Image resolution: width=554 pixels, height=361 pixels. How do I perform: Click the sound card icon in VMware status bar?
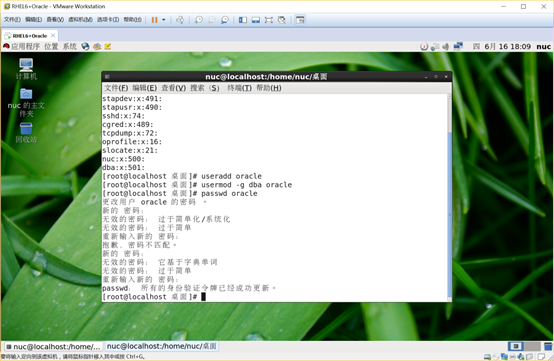pyautogui.click(x=521, y=357)
